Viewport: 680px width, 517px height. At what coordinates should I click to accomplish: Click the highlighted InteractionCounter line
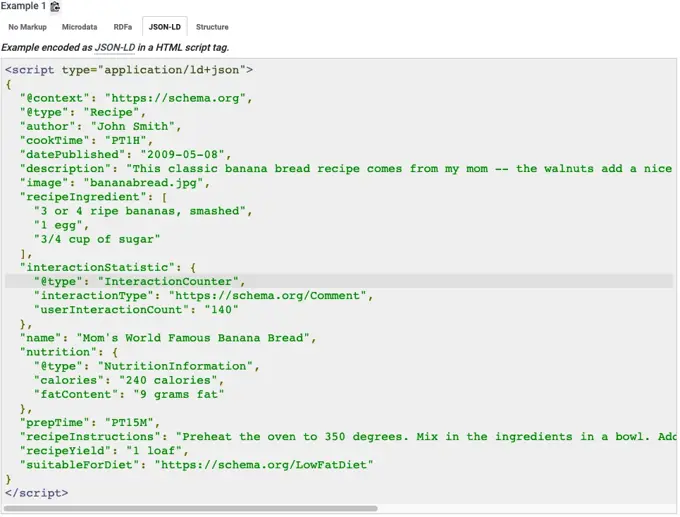[x=140, y=282]
